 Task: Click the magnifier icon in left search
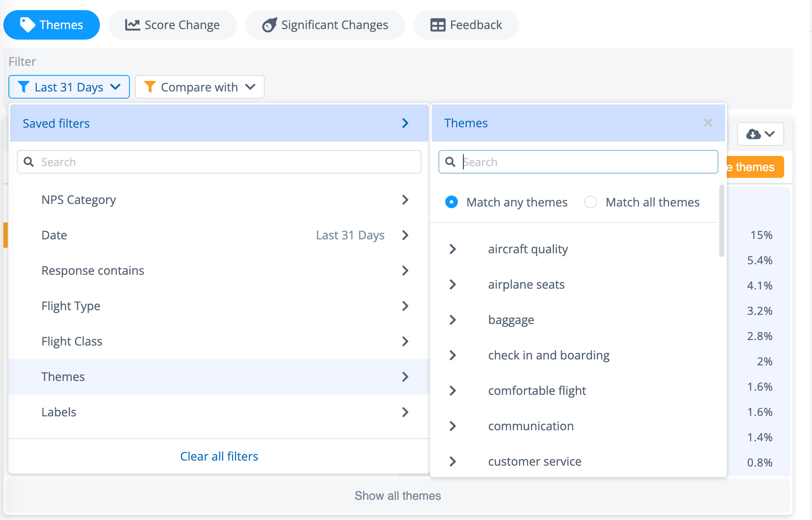tap(29, 162)
